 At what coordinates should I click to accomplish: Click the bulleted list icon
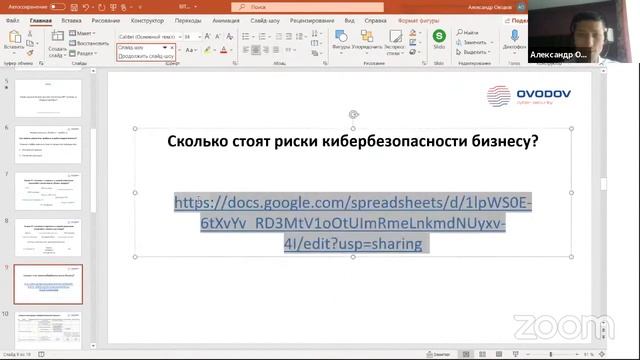pyautogui.click(x=246, y=37)
